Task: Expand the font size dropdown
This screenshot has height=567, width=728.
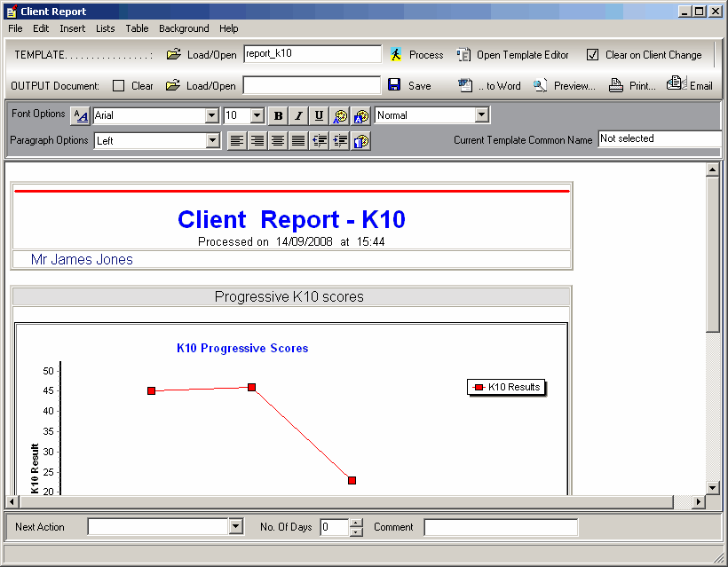Action: click(x=257, y=115)
